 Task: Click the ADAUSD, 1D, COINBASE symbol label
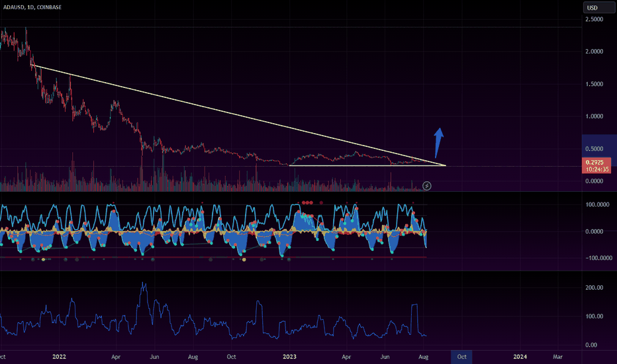(32, 7)
